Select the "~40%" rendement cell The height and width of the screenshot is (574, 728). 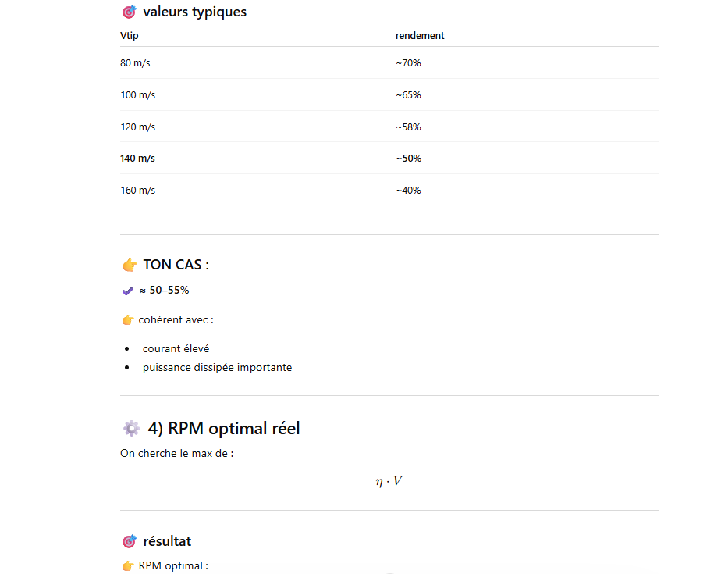(x=408, y=191)
